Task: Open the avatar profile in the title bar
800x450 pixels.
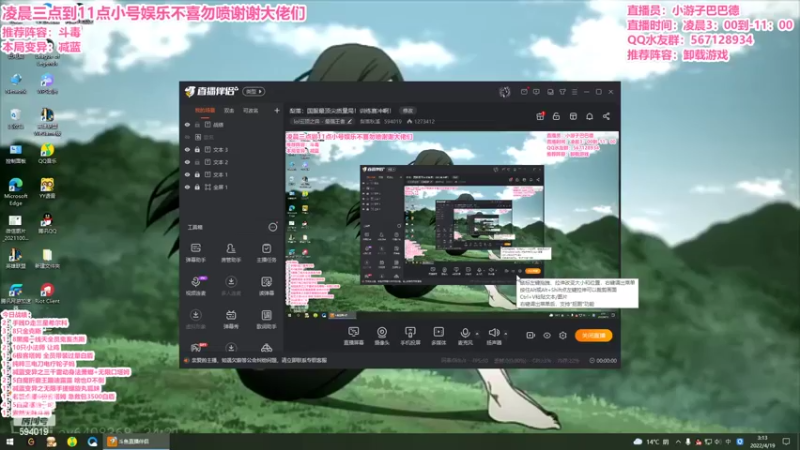Action: pos(505,92)
